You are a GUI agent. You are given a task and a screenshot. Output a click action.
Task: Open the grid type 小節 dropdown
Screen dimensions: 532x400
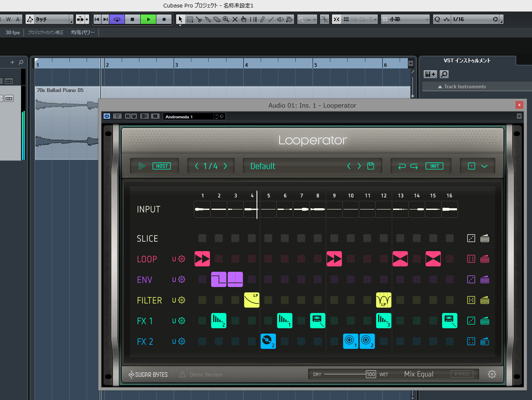pos(405,19)
